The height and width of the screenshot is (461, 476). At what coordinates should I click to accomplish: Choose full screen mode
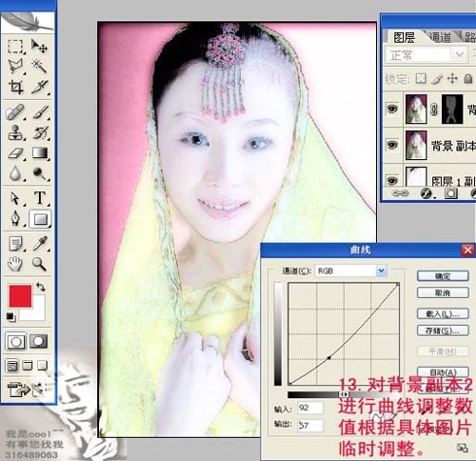(42, 366)
